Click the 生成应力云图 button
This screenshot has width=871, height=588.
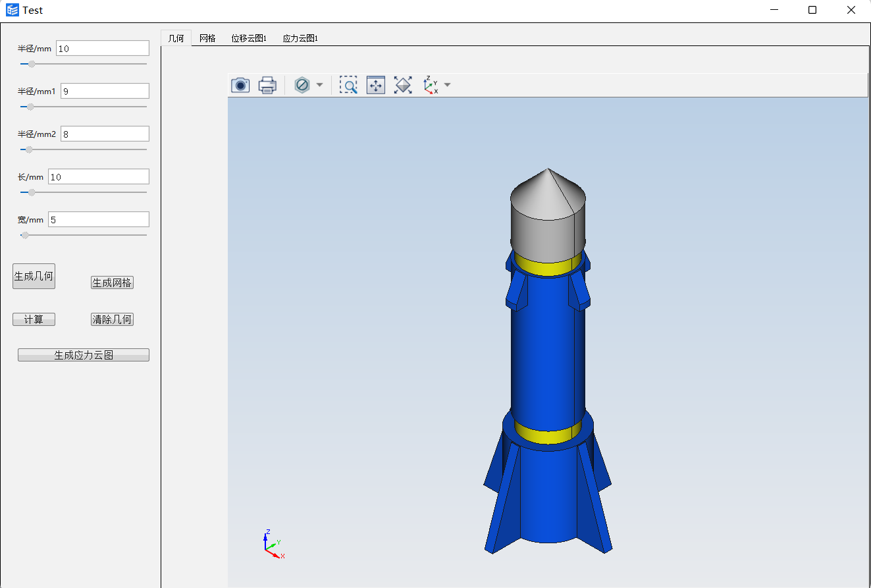pyautogui.click(x=84, y=355)
